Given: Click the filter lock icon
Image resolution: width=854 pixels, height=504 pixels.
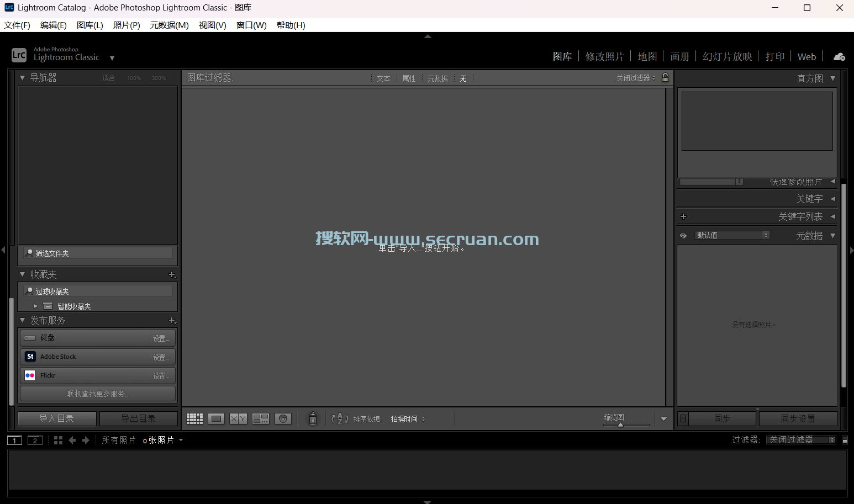Looking at the screenshot, I should point(666,78).
